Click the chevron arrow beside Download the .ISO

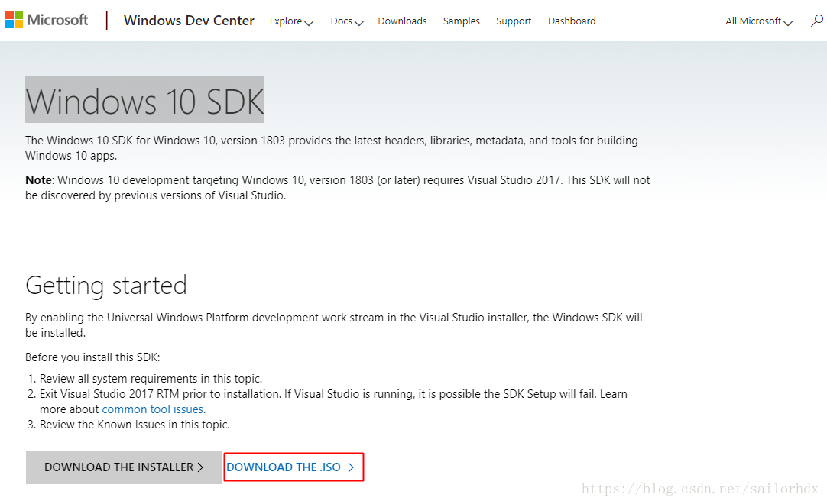351,467
